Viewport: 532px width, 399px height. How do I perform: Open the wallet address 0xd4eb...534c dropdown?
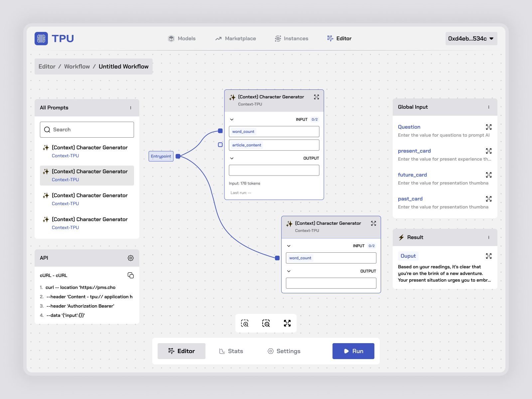tap(471, 39)
